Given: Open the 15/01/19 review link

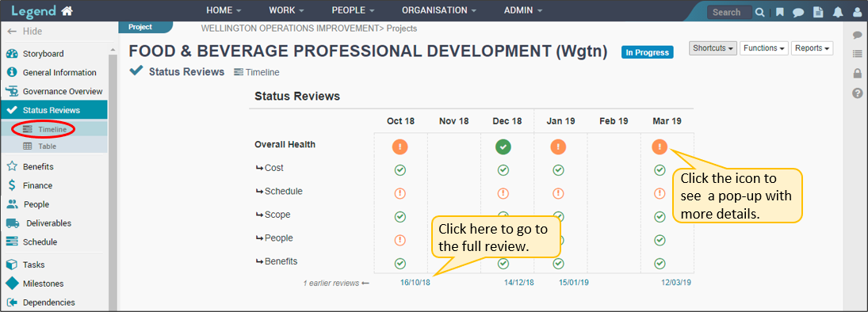Looking at the screenshot, I should point(573,282).
